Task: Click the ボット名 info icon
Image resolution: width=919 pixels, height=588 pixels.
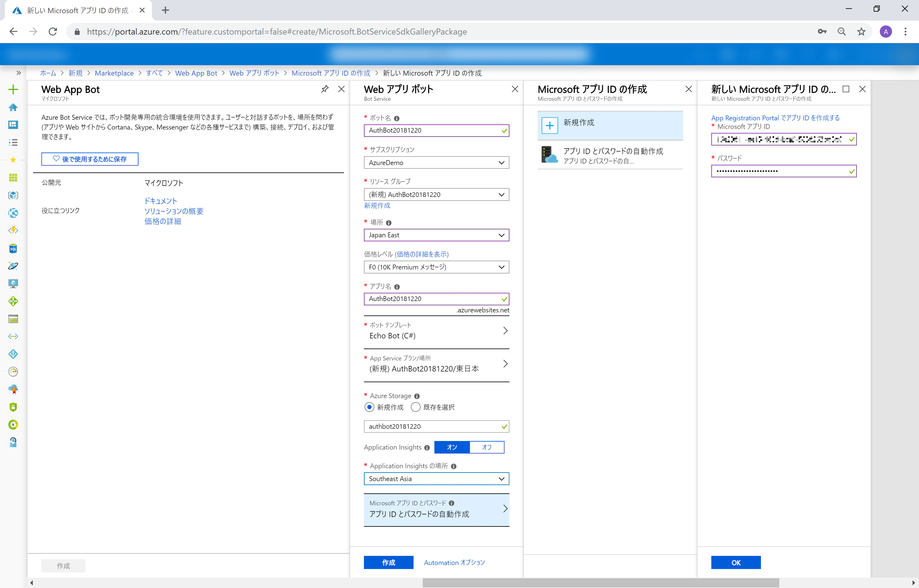Action: 397,118
